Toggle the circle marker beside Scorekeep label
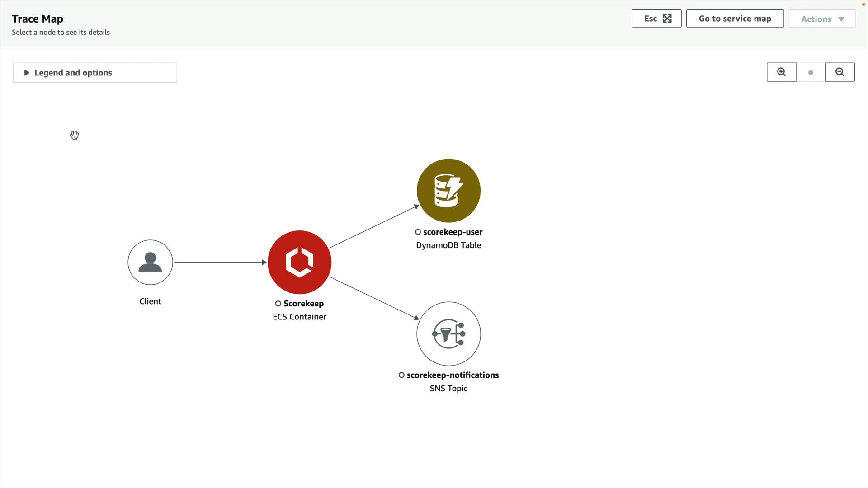Viewport: 868px width, 488px height. pos(278,304)
